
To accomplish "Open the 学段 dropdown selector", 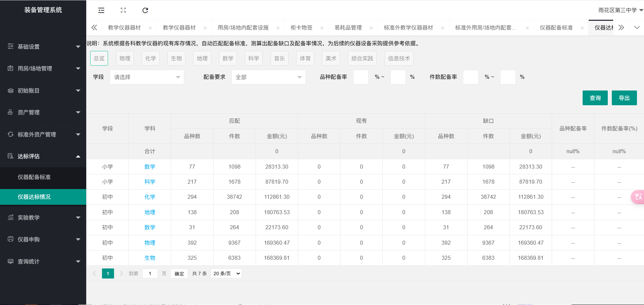I will pos(147,77).
